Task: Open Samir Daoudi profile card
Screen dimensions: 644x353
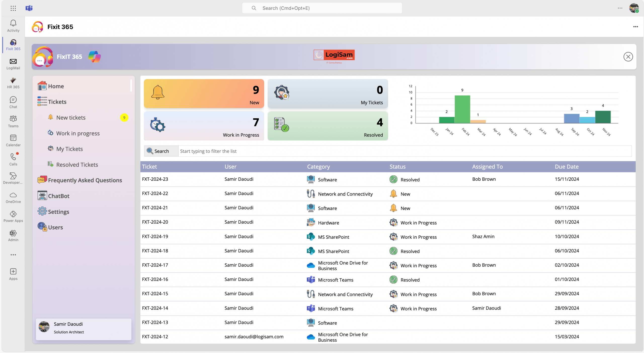Action: point(84,329)
